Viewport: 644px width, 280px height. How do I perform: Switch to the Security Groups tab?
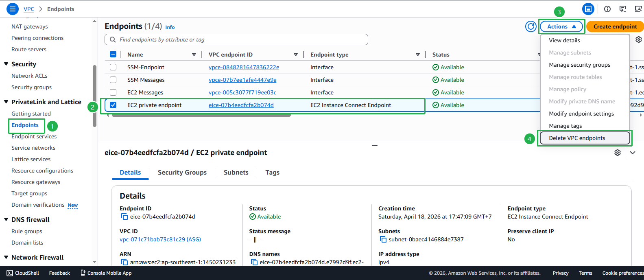182,173
